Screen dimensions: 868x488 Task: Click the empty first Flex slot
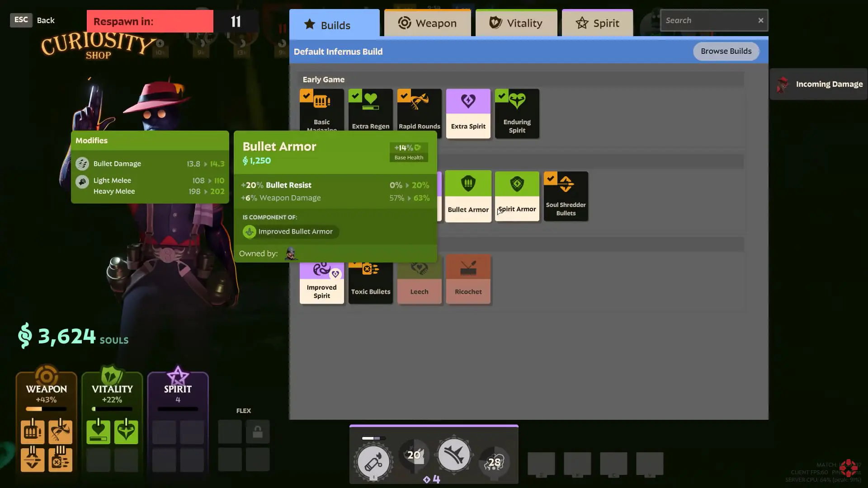pyautogui.click(x=230, y=432)
